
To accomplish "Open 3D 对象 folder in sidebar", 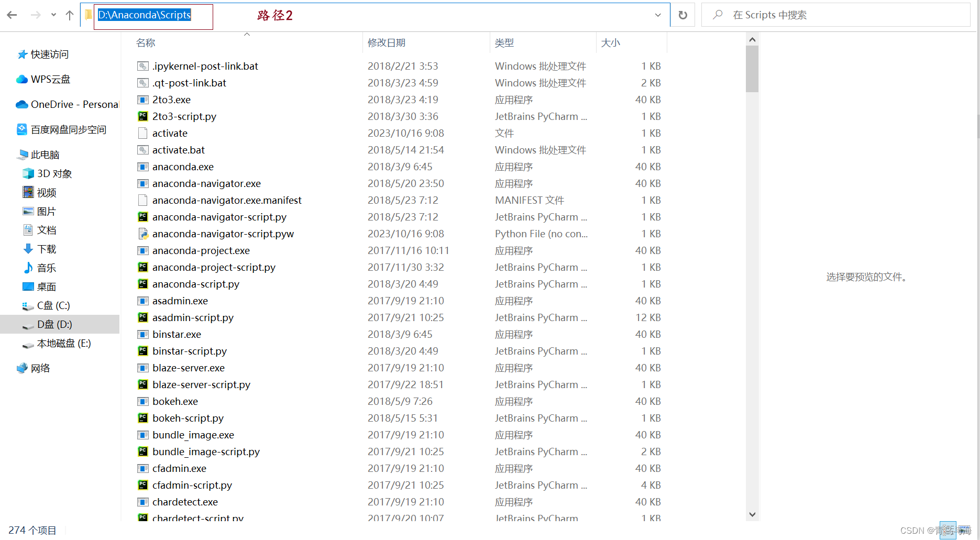I will tap(47, 173).
